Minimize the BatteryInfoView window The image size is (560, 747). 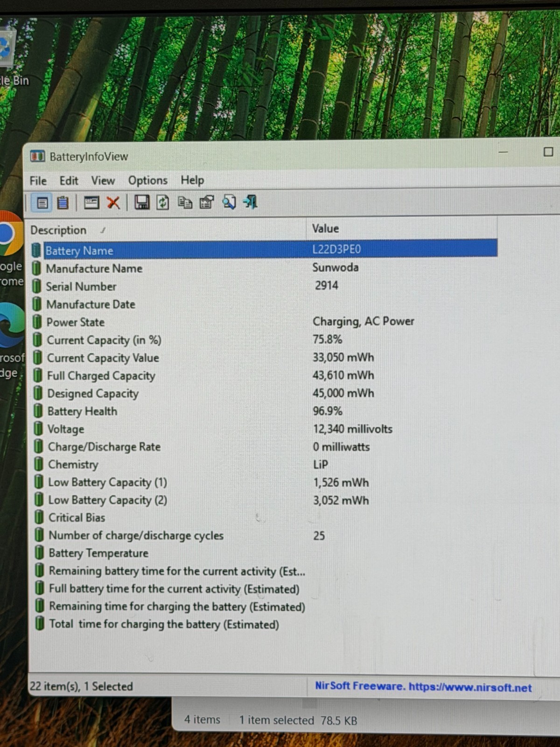click(x=503, y=152)
